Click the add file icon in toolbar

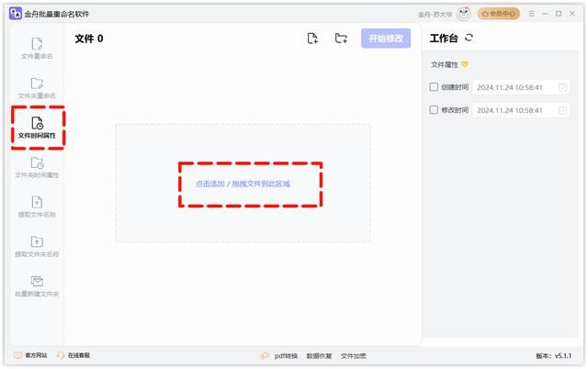pyautogui.click(x=312, y=39)
